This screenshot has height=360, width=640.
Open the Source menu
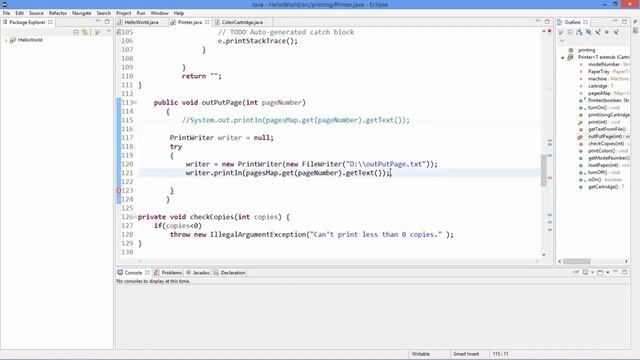click(x=36, y=13)
